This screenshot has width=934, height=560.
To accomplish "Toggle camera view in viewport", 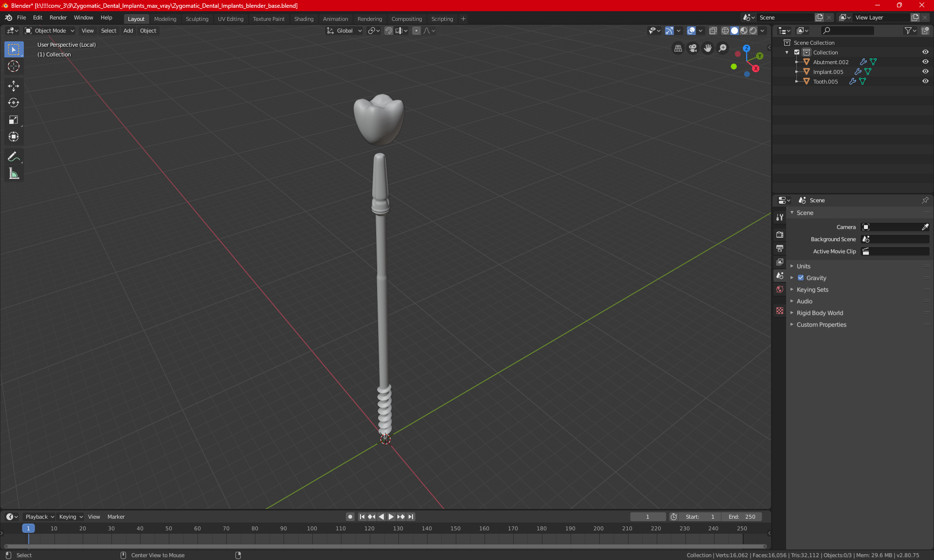I will (x=693, y=48).
